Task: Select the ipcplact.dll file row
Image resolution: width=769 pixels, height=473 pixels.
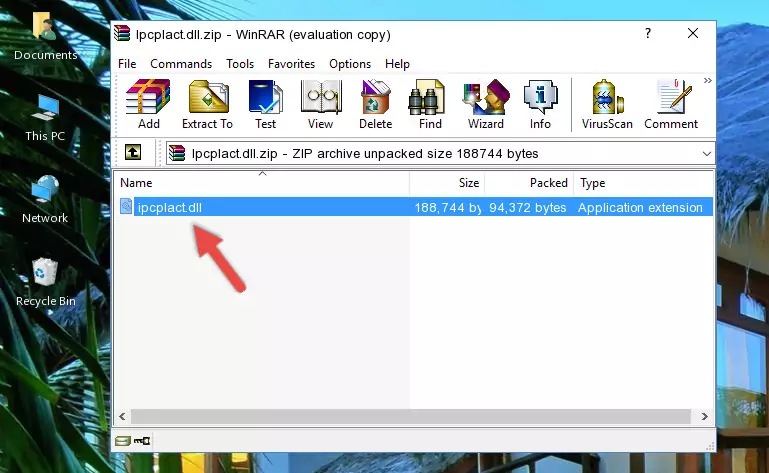Action: click(x=414, y=207)
